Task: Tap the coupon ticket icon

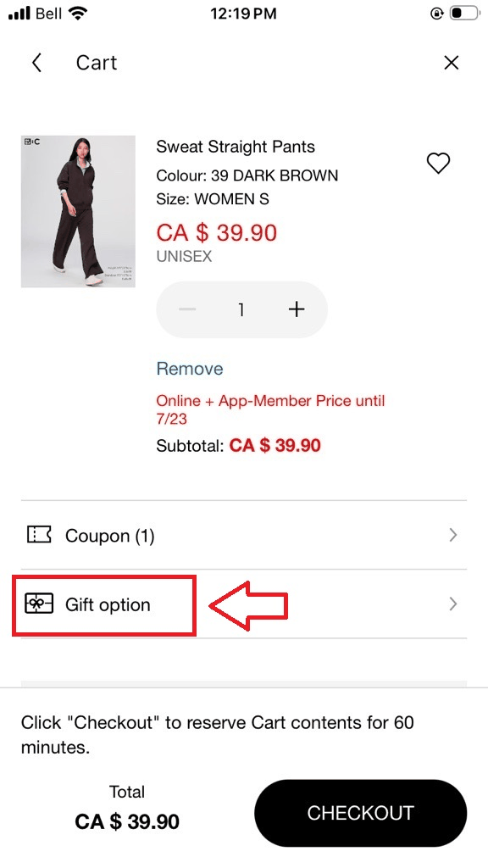Action: 39,535
